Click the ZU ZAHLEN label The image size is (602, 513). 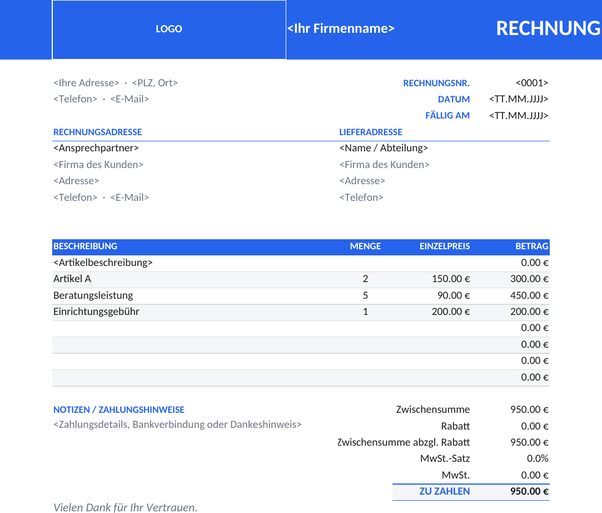point(444,491)
